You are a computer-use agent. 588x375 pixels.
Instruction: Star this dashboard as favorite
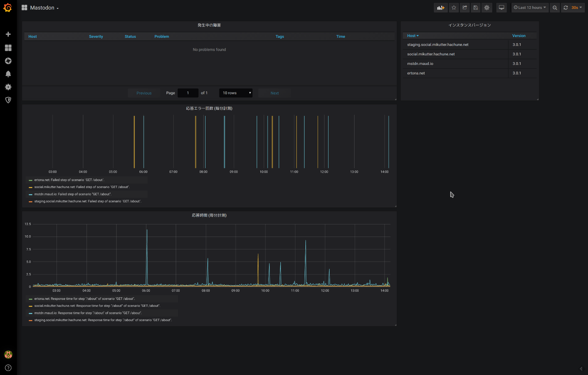(454, 8)
